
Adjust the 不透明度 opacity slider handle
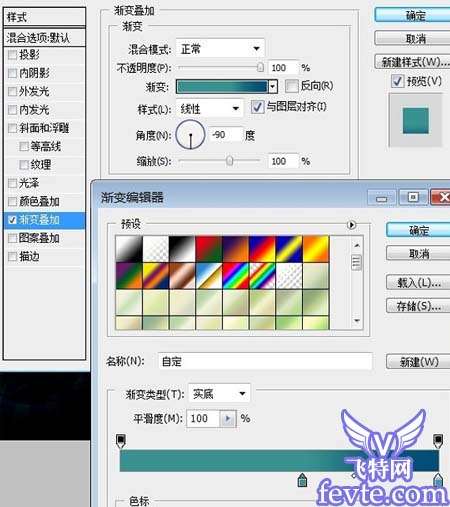click(x=260, y=67)
